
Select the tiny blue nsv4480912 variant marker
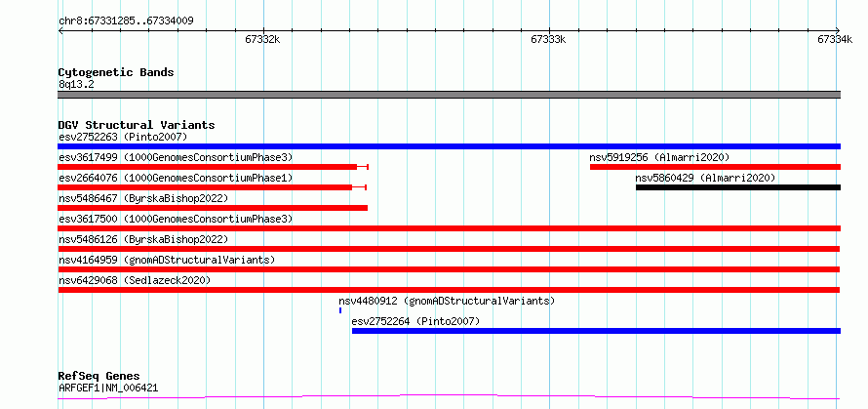[340, 310]
